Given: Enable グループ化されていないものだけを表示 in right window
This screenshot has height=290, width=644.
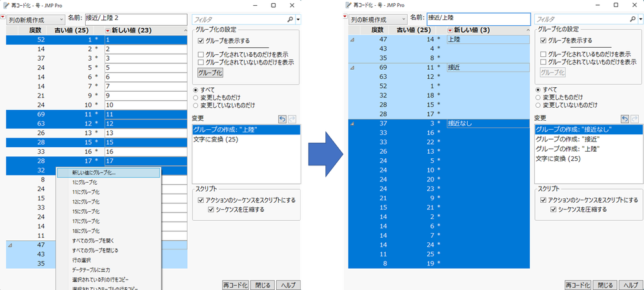Looking at the screenshot, I should (x=543, y=62).
